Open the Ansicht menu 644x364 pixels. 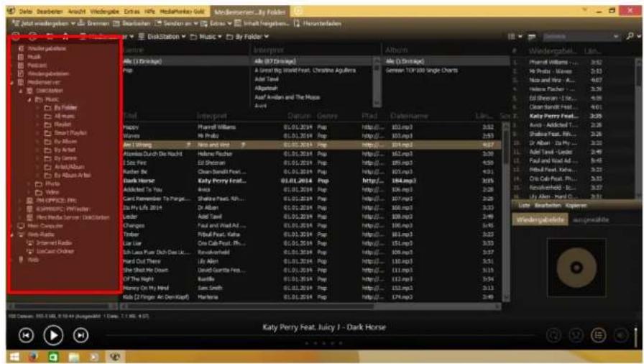point(77,12)
